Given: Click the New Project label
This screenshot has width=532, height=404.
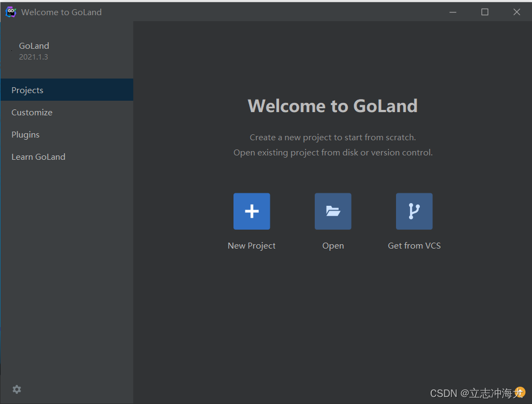Looking at the screenshot, I should [x=251, y=245].
